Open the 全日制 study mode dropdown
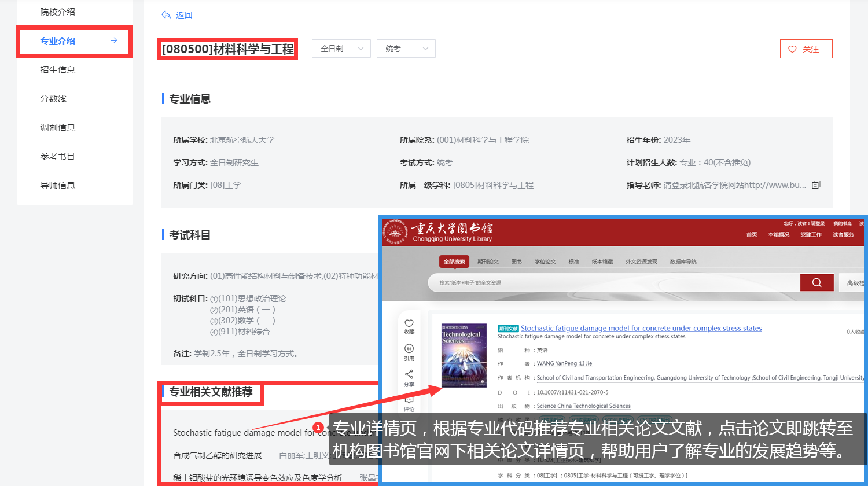The width and height of the screenshot is (868, 486). point(341,49)
